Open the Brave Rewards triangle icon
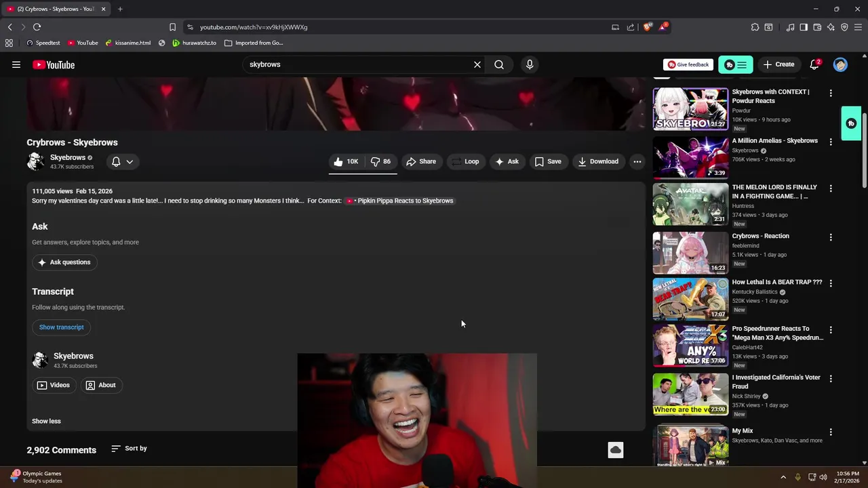Screen dimensions: 868x488 click(663, 27)
